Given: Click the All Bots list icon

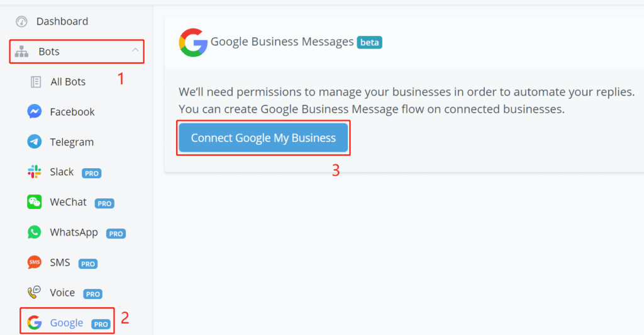Looking at the screenshot, I should pos(36,82).
